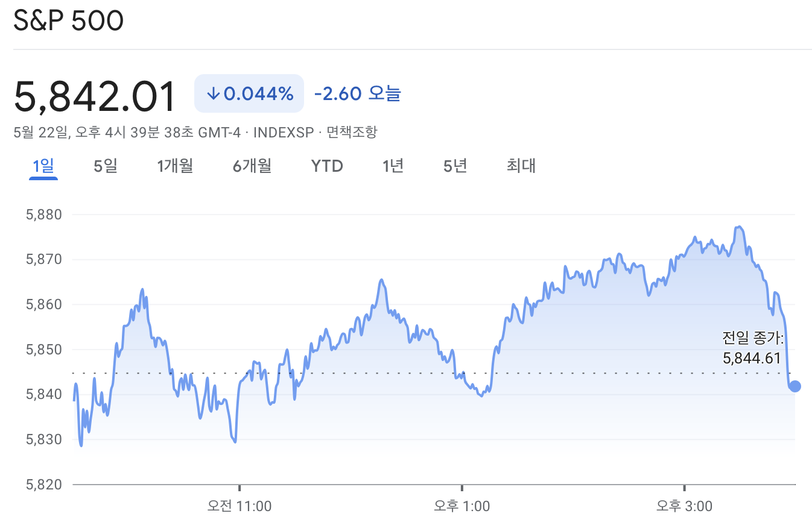812x528 pixels.
Task: Show the 6개월 chart range
Action: tap(252, 166)
